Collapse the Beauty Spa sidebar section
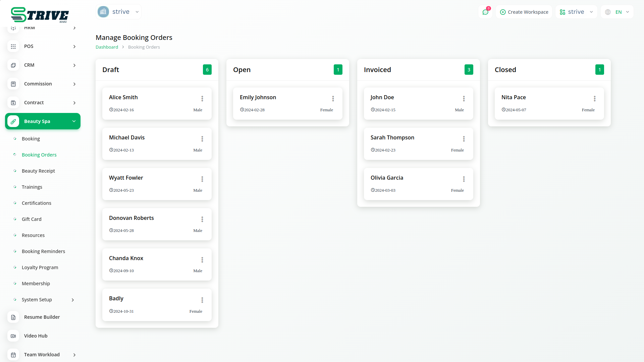This screenshot has width=644, height=362. [74, 121]
